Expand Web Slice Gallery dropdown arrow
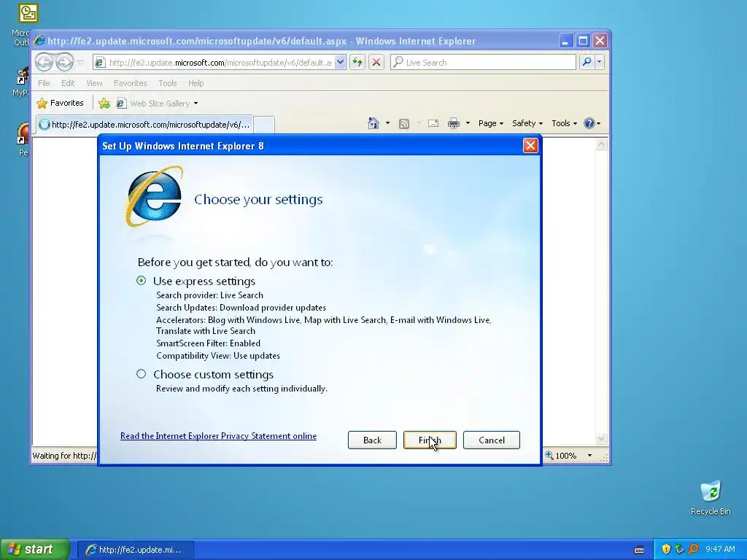 196,104
